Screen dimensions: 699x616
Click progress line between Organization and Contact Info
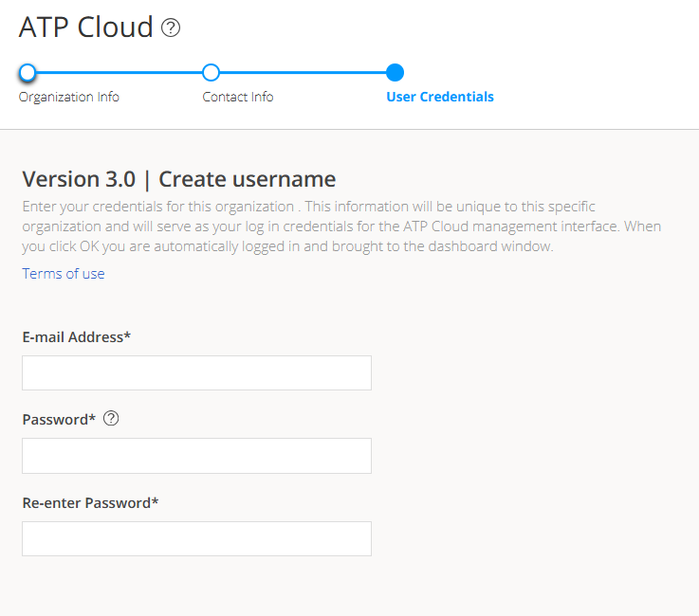(x=120, y=72)
